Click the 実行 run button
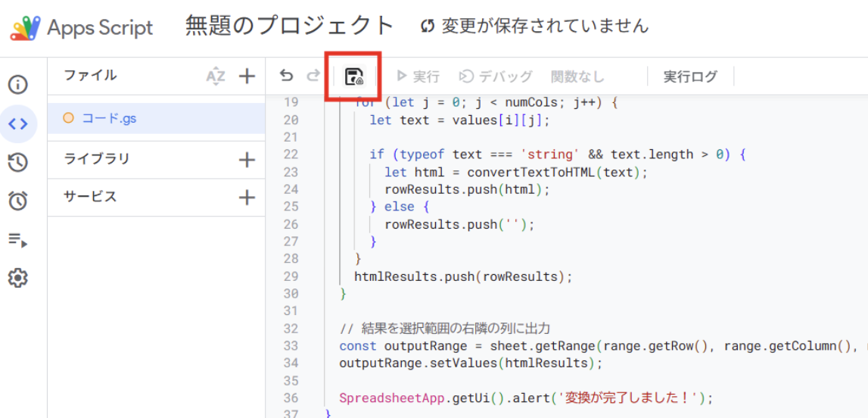The height and width of the screenshot is (418, 868). (418, 76)
